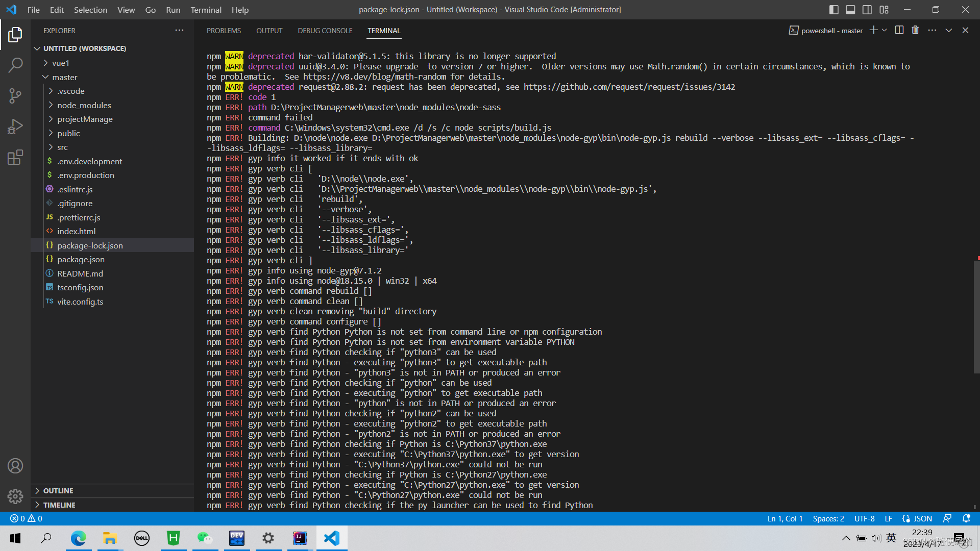Open the Extensions view
Screen dimensions: 980x551
click(x=15, y=157)
